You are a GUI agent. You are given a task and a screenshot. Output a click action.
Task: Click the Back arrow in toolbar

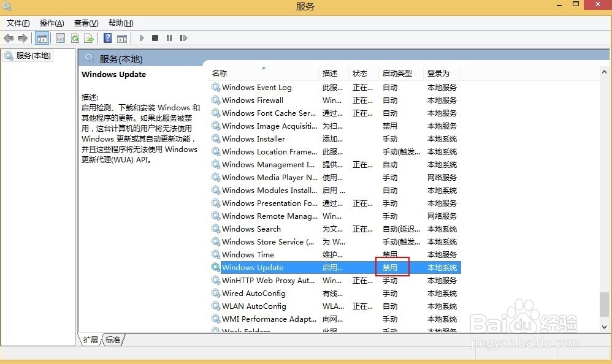point(9,38)
